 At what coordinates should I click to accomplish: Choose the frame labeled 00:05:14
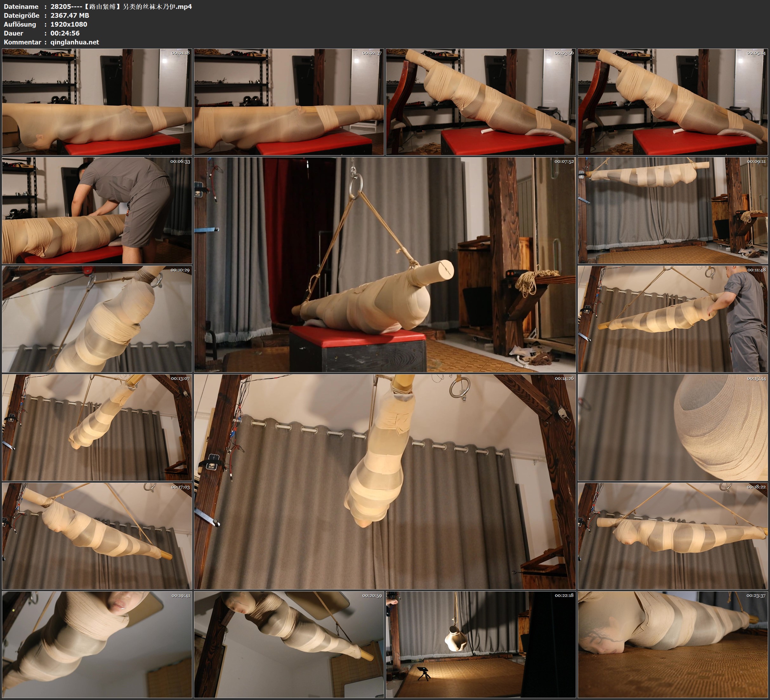point(673,102)
